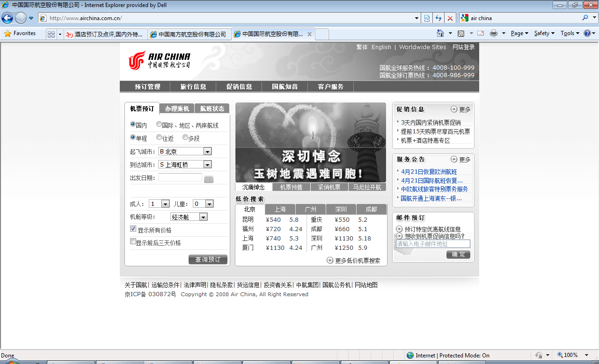The image size is (599, 364).
Task: Open 3天内国内紧俏机票促销 promotion link
Action: tap(431, 123)
